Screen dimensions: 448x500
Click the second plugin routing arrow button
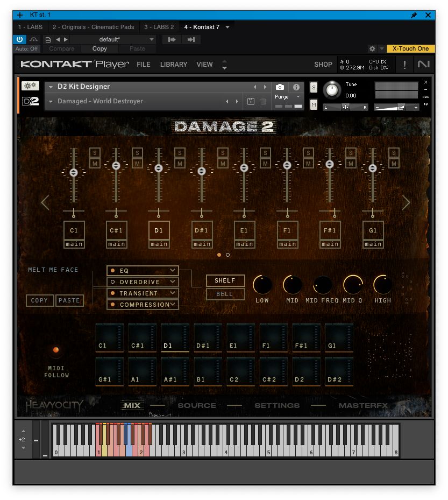pos(191,39)
